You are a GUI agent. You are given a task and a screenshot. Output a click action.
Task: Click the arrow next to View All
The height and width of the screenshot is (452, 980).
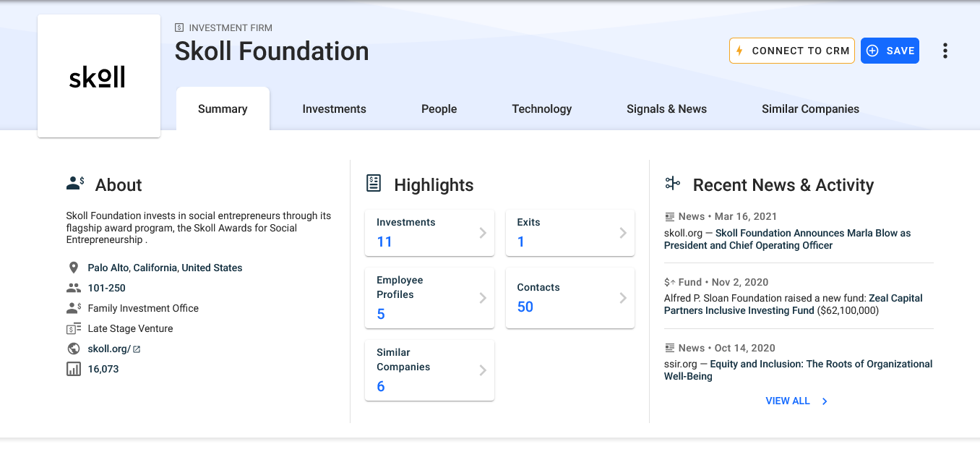(825, 401)
